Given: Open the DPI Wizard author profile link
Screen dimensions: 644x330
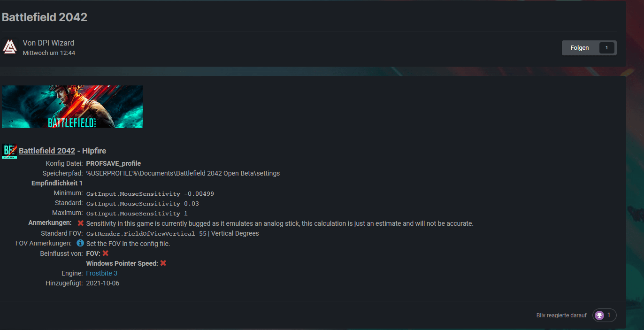Looking at the screenshot, I should (x=56, y=43).
